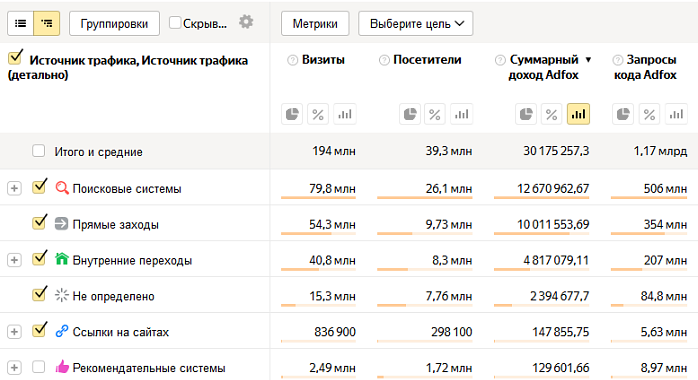
Task: Sort by Суммарный доход Adfox header
Action: click(x=544, y=67)
